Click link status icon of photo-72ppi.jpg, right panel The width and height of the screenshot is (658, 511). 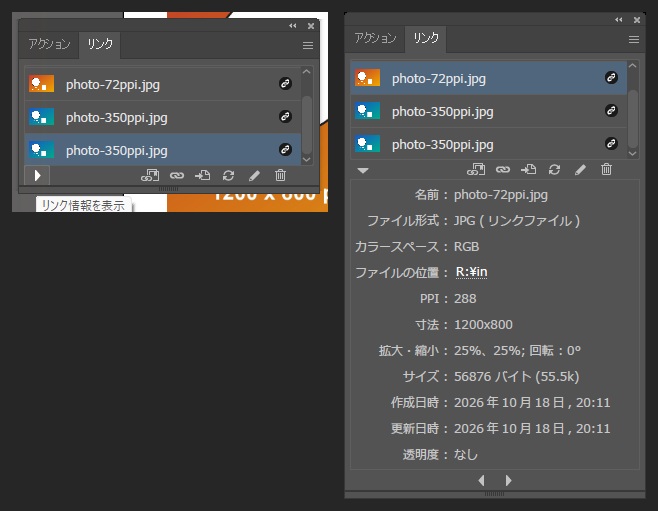coord(611,78)
